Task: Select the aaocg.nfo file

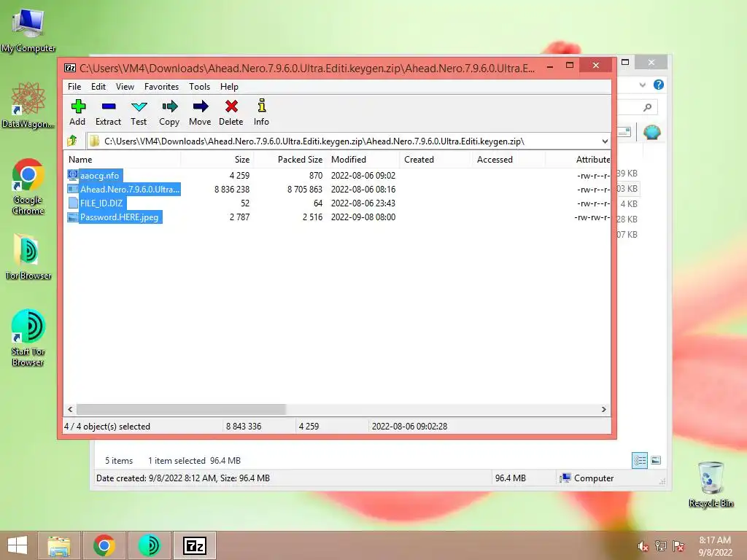Action: click(x=99, y=176)
